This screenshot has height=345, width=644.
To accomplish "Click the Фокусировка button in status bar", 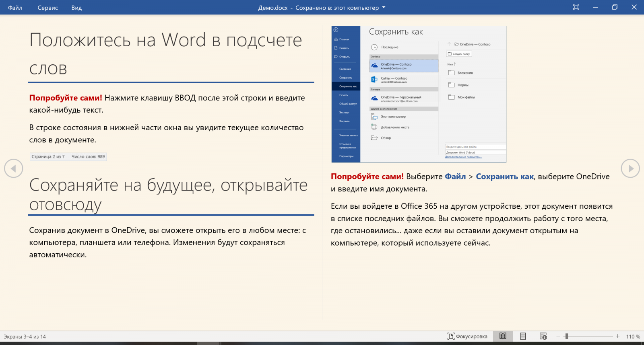I will pyautogui.click(x=467, y=337).
